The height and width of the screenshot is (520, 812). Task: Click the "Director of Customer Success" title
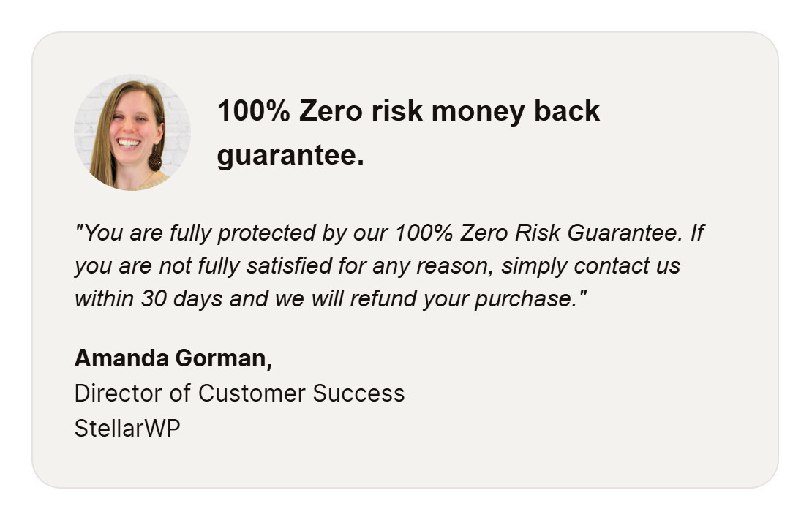pyautogui.click(x=239, y=393)
